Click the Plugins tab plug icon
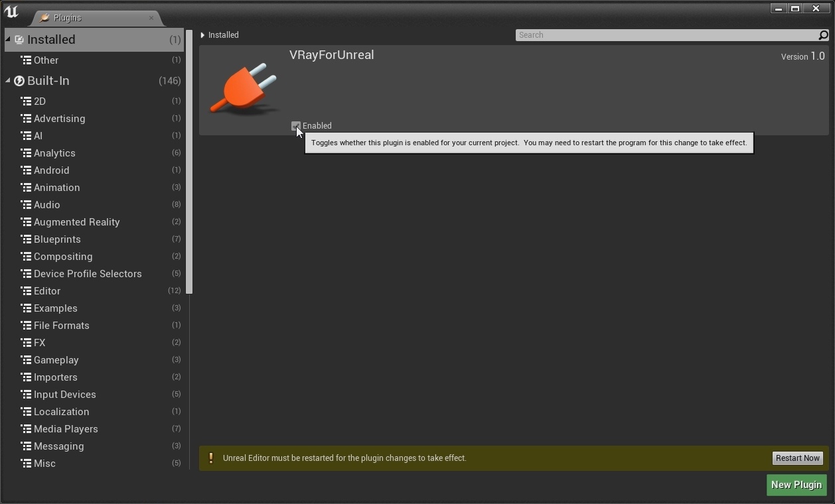This screenshot has height=504, width=835. [x=44, y=18]
